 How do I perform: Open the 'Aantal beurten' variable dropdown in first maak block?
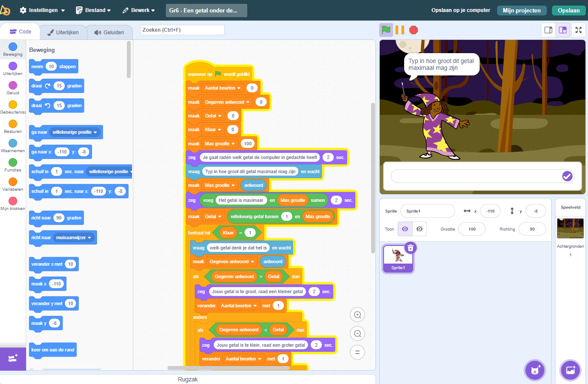[x=222, y=88]
